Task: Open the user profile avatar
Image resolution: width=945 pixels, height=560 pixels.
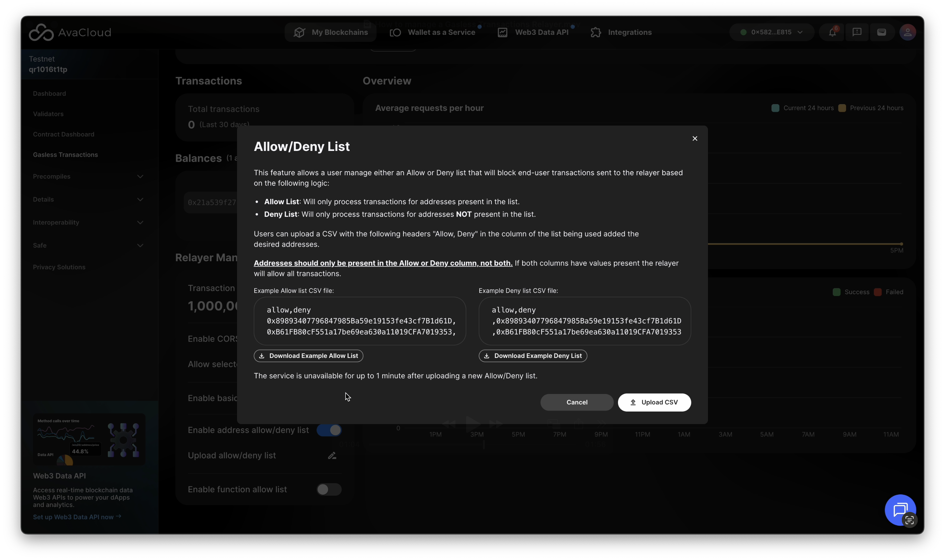Action: pos(907,32)
